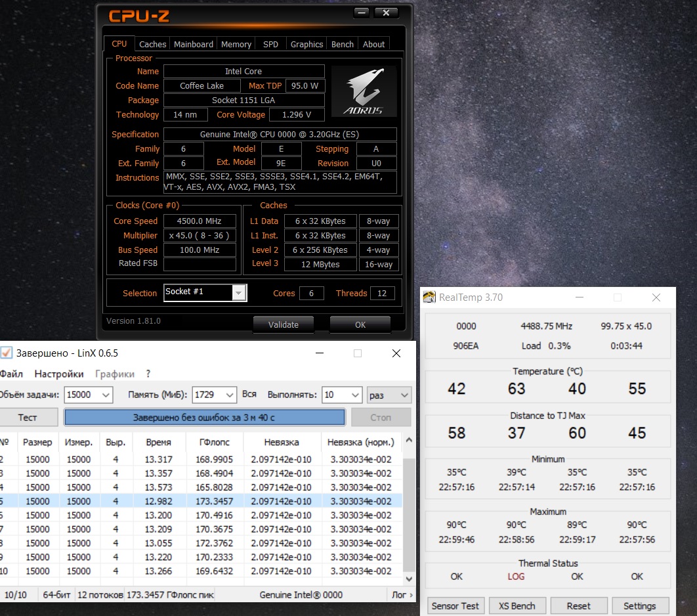Open the Настройки menu in LinX
Screen dimensions: 697x616
click(58, 374)
